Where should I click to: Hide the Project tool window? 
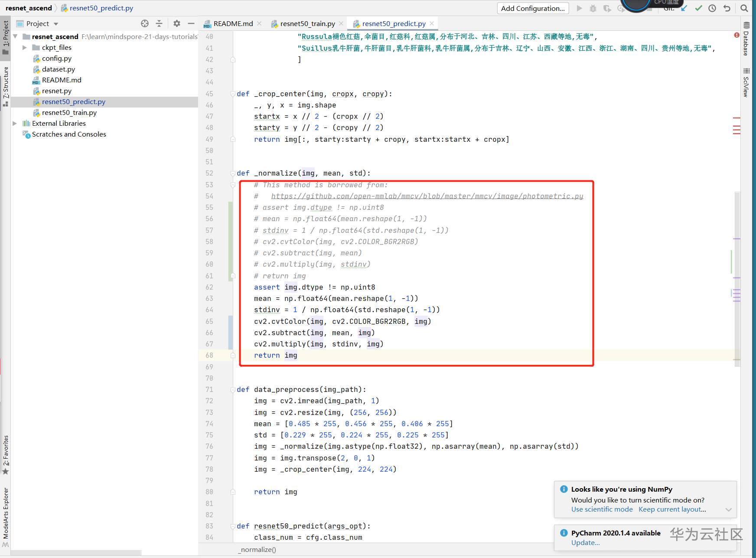tap(191, 23)
